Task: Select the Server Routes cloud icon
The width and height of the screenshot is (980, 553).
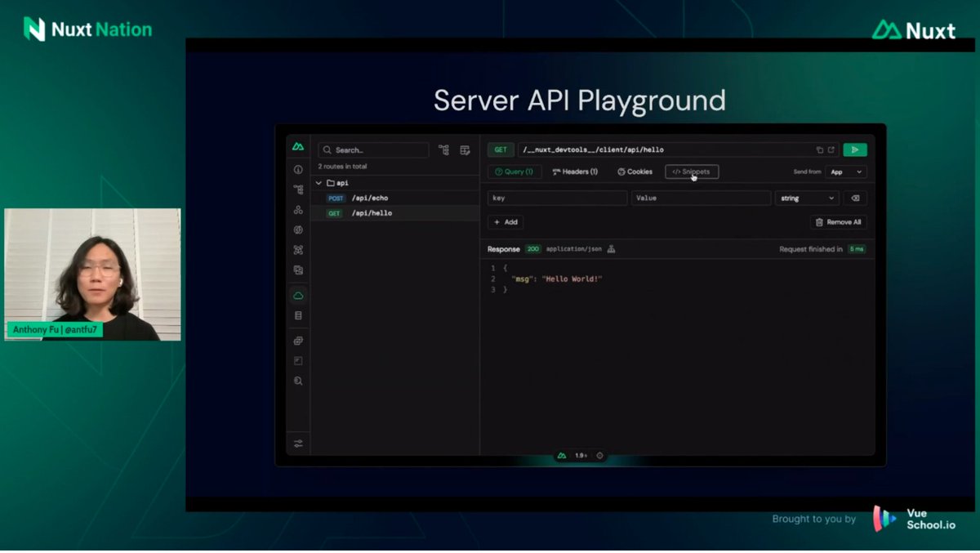Action: 298,295
